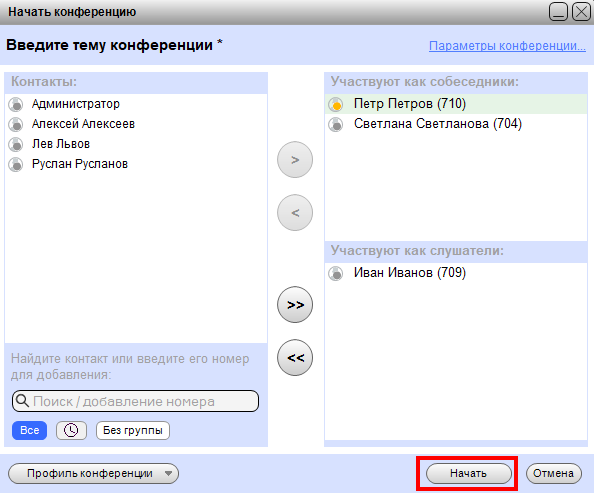Screen dimensions: 594x493
Task: Click the recent calls clock filter icon
Action: [x=71, y=430]
